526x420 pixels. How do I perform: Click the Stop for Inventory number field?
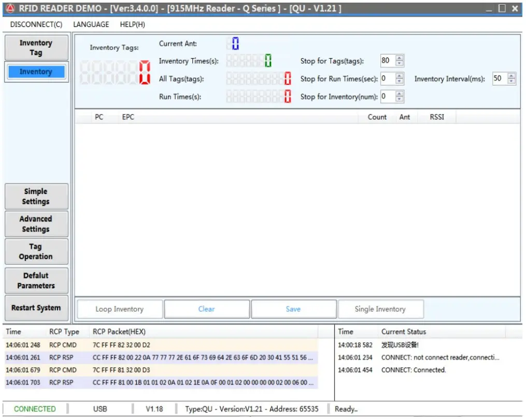387,96
